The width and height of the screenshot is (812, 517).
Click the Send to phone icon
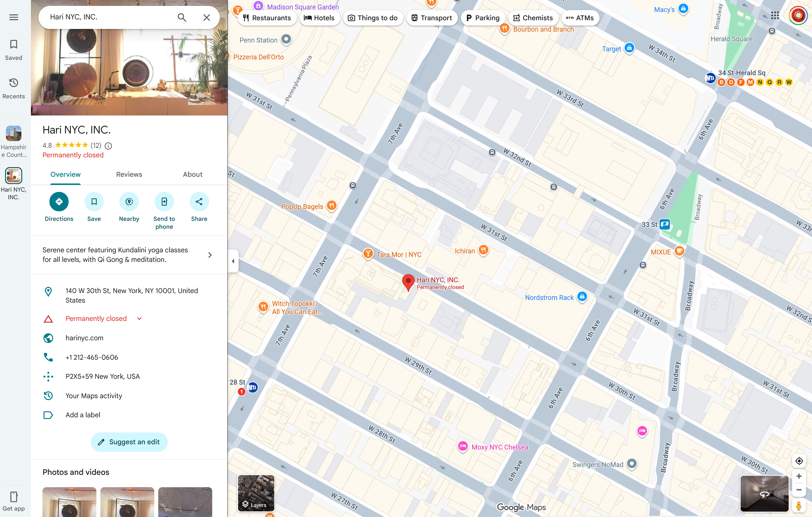[x=164, y=201]
